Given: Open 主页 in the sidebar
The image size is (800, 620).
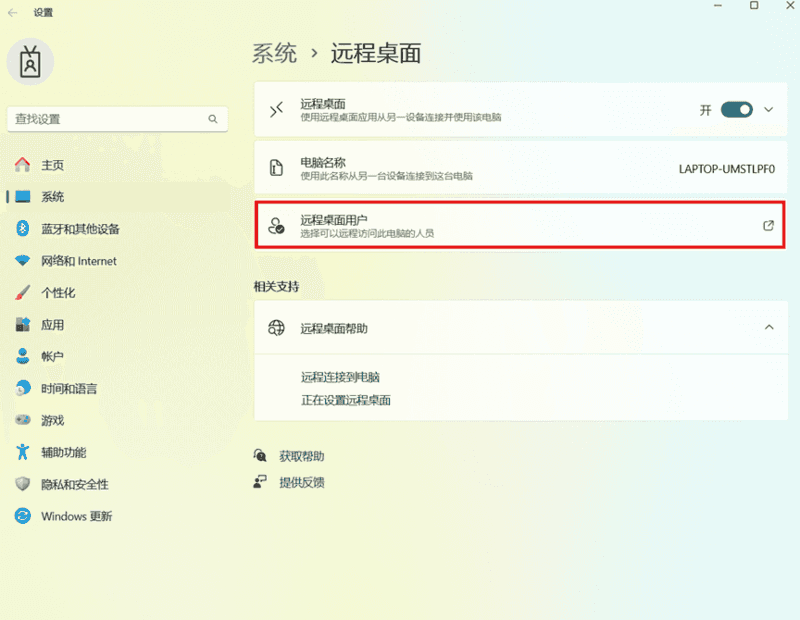Looking at the screenshot, I should (x=53, y=165).
